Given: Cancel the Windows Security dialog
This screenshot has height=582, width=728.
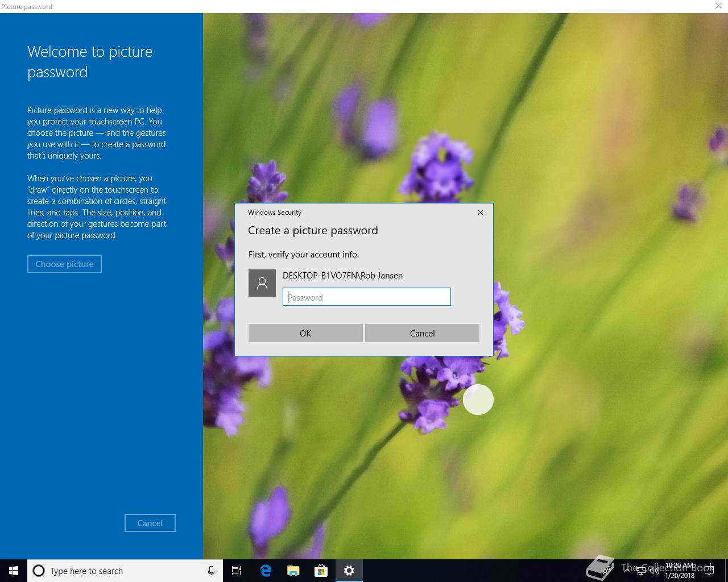Looking at the screenshot, I should pos(422,333).
